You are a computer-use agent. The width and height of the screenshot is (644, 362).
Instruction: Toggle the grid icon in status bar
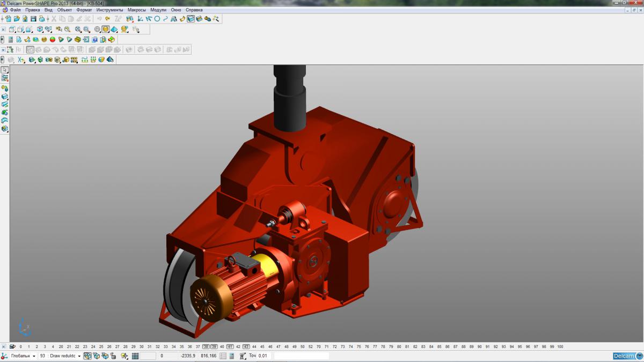point(135,356)
